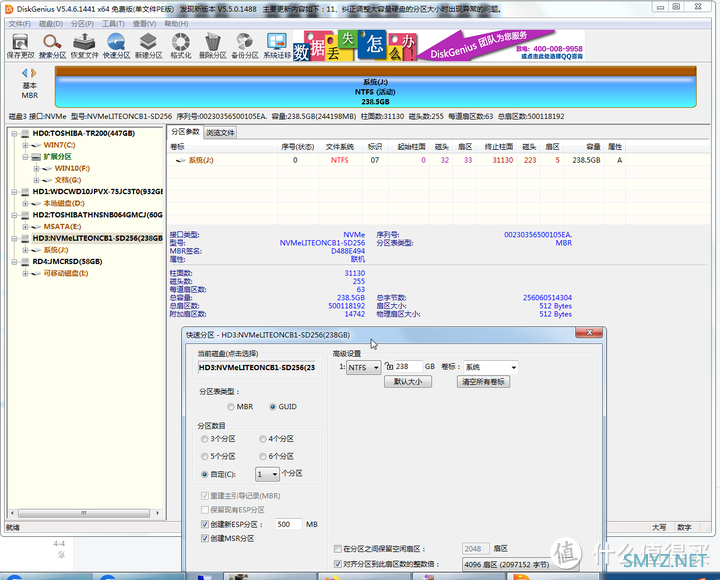Toggle the 创建新ESP分区 checkbox
The image size is (720, 580).
pos(205,524)
